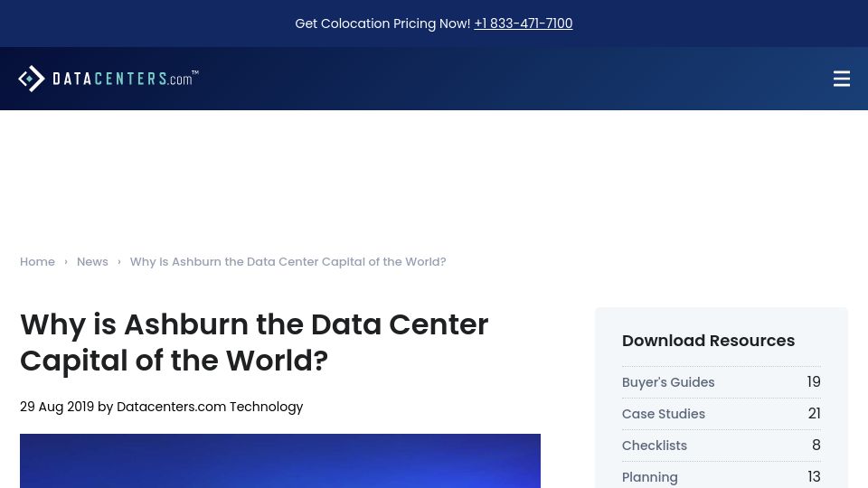This screenshot has width=868, height=488.
Task: Click the count 19 beside Buyer's Guides
Action: [x=814, y=382]
